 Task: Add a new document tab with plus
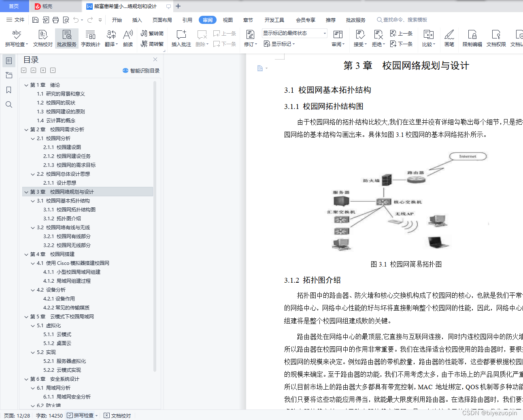click(178, 6)
